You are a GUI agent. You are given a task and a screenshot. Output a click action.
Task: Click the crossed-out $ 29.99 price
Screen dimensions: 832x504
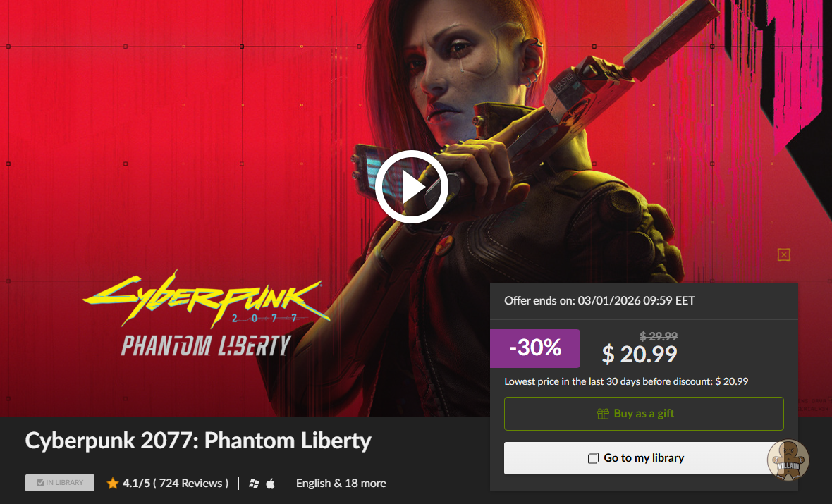[x=659, y=336]
